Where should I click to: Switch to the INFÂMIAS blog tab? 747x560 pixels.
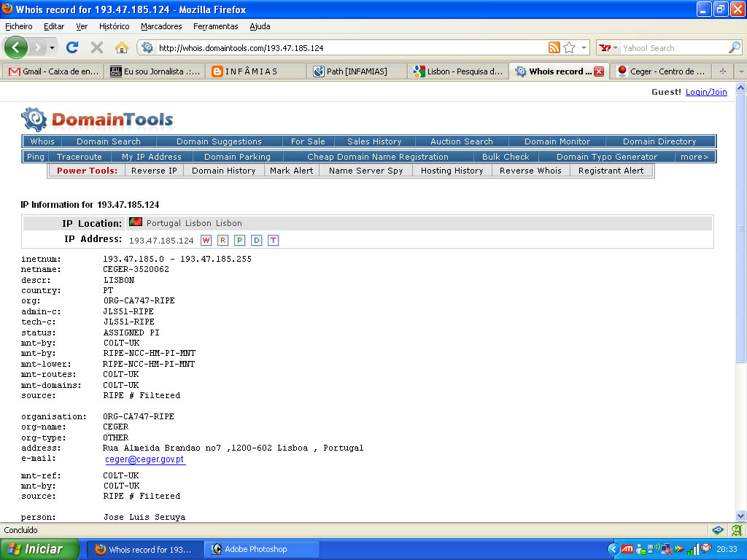click(x=256, y=71)
